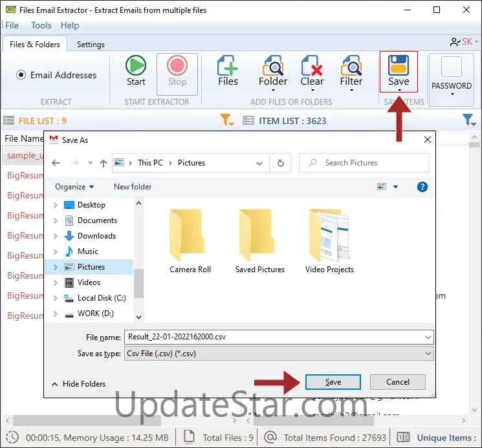Screen dimensions: 482x448
Task: Open the File name dropdown
Action: pos(428,337)
